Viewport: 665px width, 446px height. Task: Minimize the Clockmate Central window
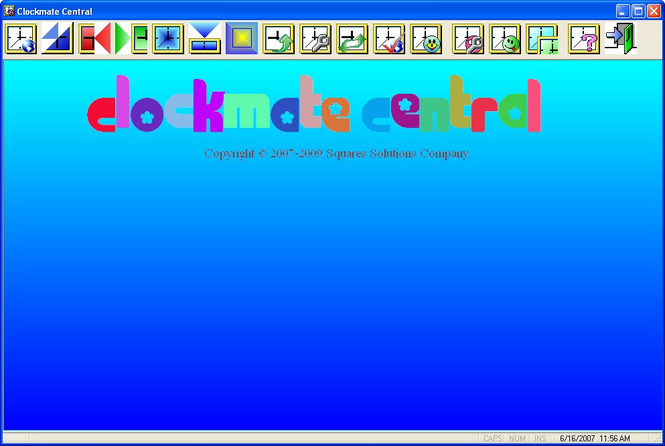tap(623, 11)
